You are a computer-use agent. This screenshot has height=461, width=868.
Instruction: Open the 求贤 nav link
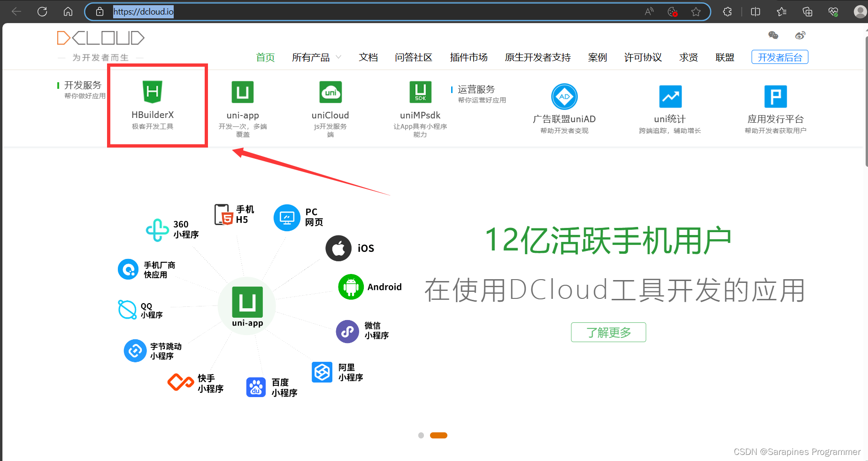tap(689, 57)
